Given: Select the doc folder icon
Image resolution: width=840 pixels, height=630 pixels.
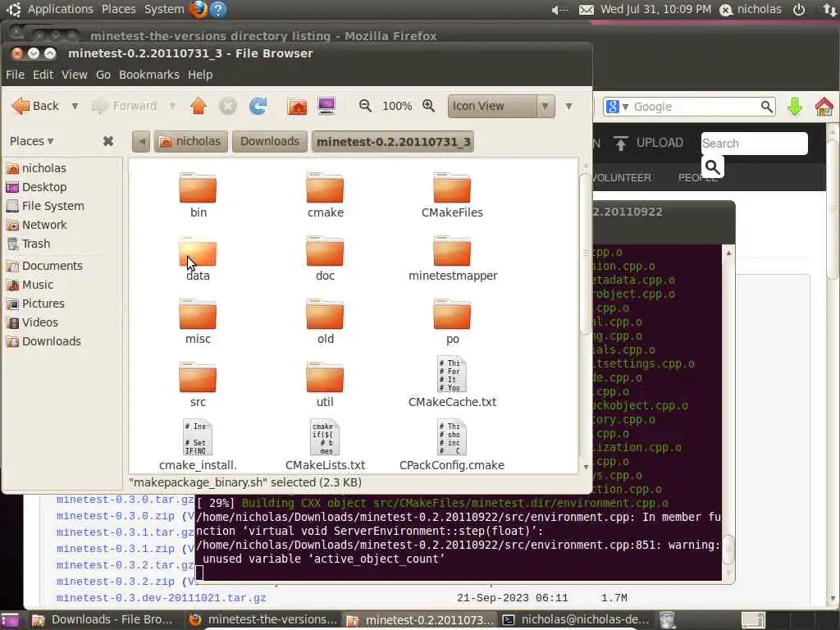Looking at the screenshot, I should (325, 251).
